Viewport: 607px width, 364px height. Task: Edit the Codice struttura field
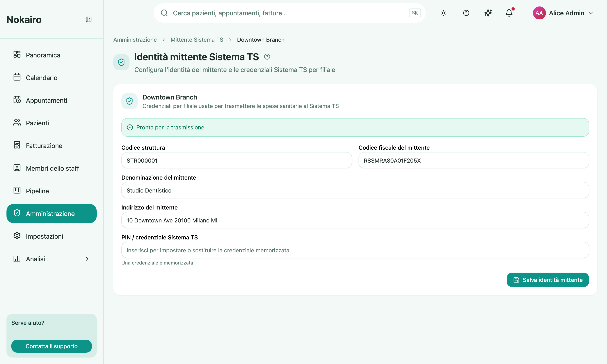pos(237,160)
